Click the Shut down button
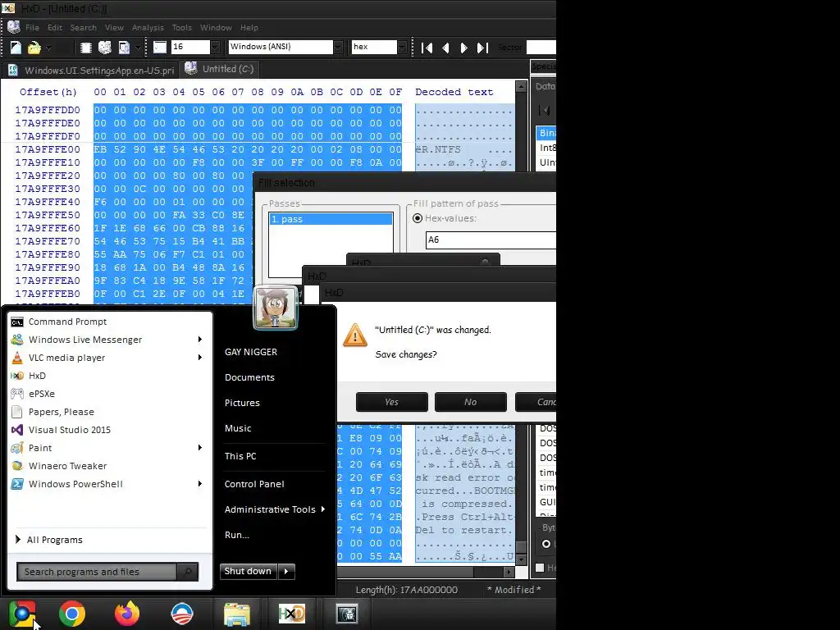The image size is (840, 630). click(x=248, y=571)
